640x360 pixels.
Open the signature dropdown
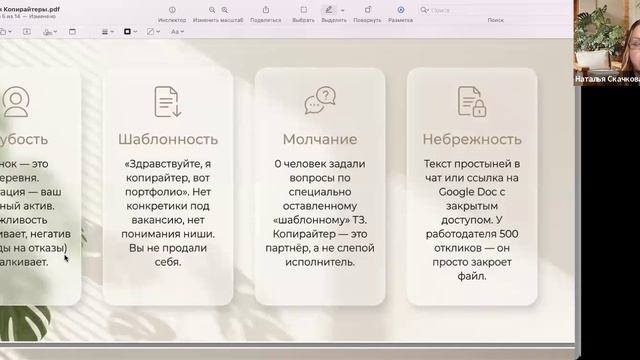coord(50,31)
